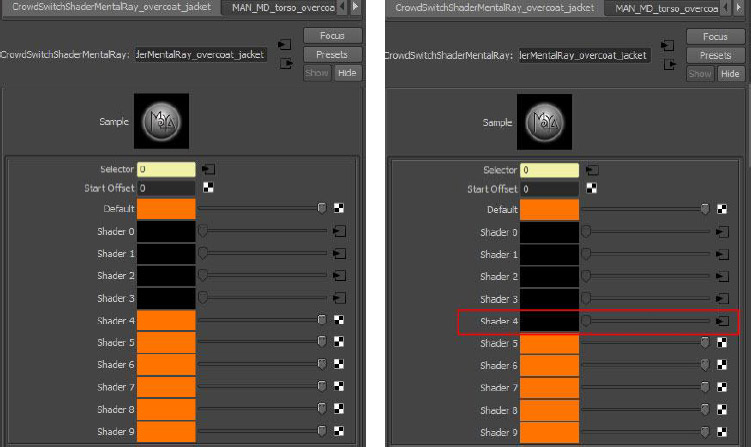The width and height of the screenshot is (751, 447).
Task: Click the Shader 7 slider handle, right panel
Action: click(x=705, y=387)
